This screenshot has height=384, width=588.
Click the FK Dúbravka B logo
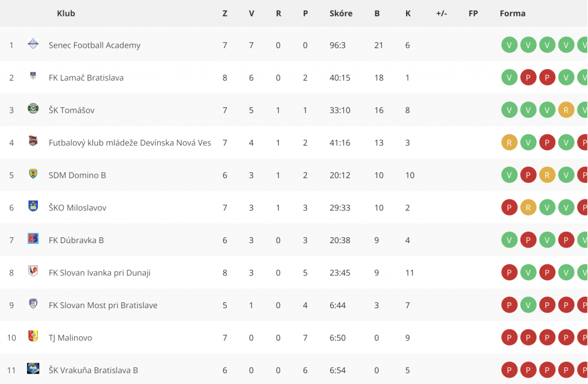click(x=33, y=239)
